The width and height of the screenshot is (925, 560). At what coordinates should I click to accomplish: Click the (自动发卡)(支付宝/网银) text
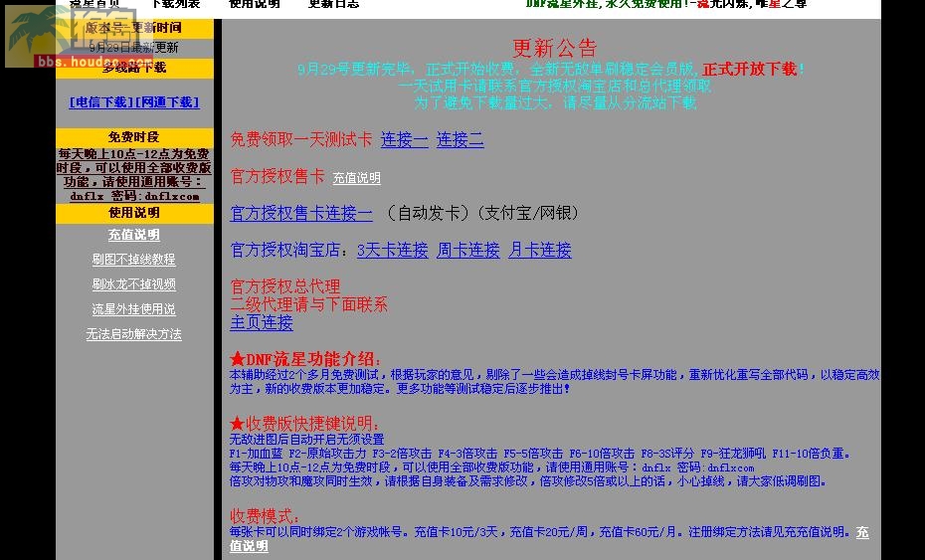click(x=480, y=213)
